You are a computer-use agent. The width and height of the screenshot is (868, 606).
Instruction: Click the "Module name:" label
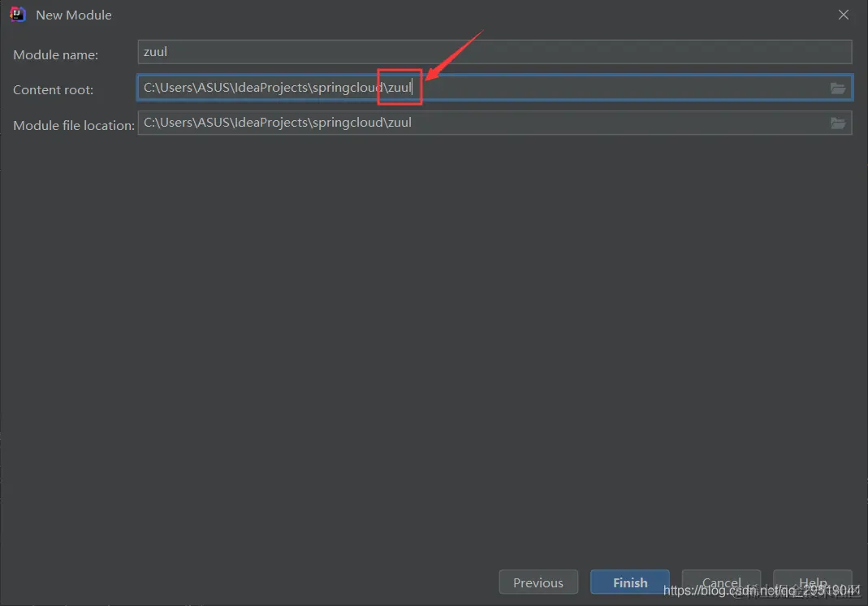[x=56, y=55]
